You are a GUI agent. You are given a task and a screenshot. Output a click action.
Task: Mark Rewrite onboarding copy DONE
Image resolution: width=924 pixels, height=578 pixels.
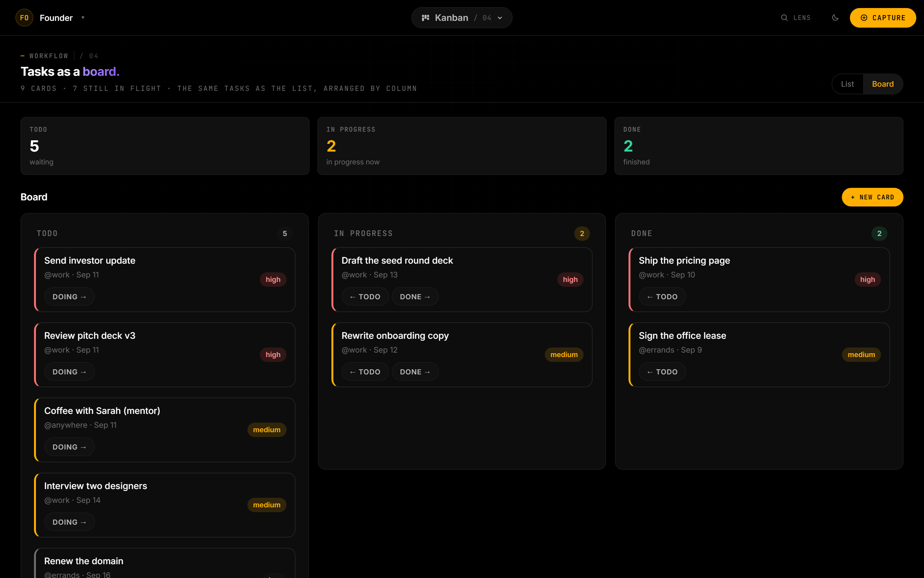[x=415, y=372]
